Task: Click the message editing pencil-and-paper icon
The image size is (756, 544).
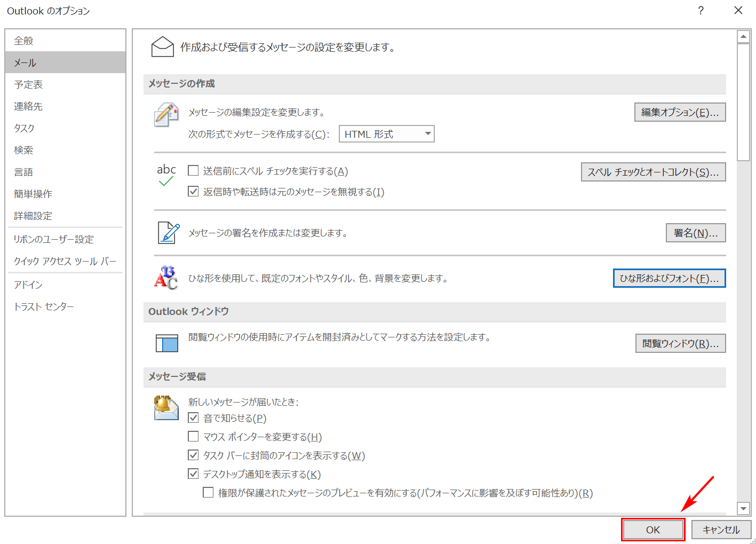Action: (x=166, y=115)
